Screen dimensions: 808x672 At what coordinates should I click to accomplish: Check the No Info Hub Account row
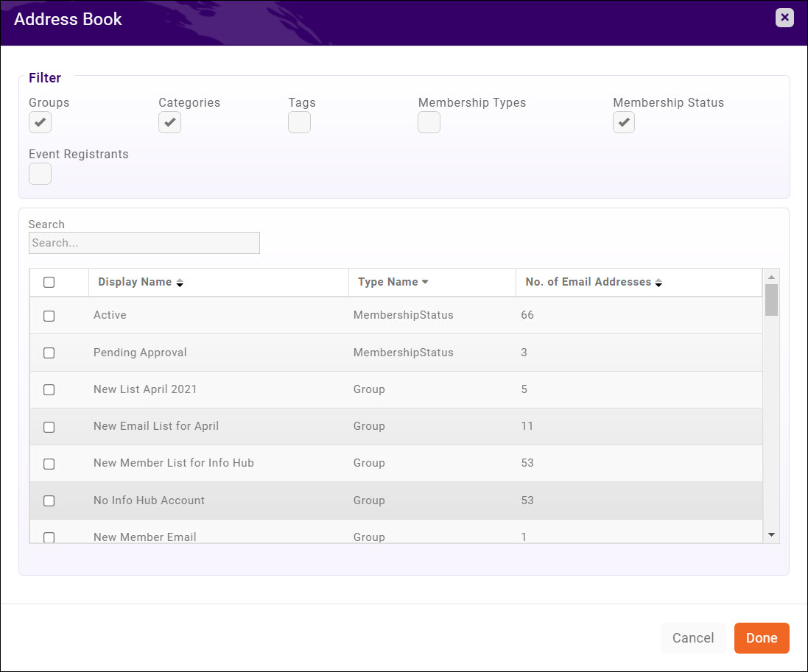pos(49,501)
